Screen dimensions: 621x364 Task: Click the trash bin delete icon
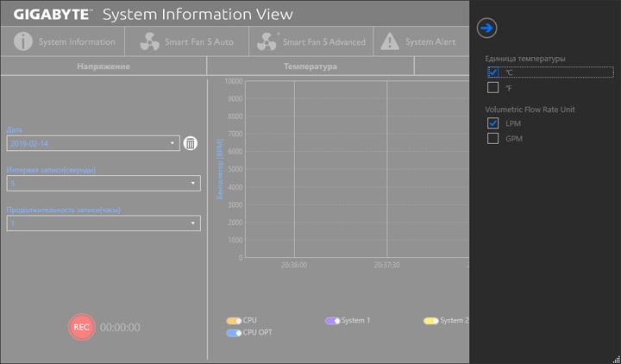[x=191, y=143]
